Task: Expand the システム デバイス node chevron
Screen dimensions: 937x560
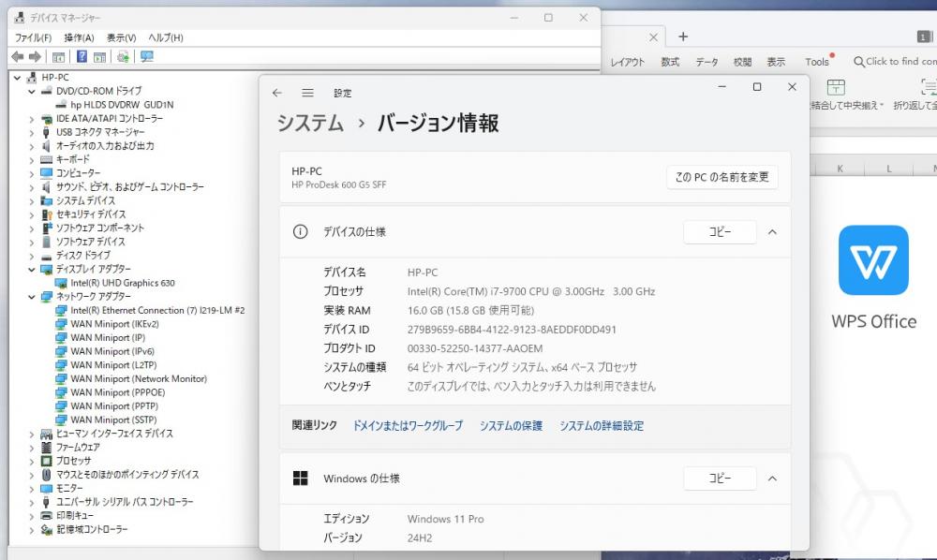Action: click(32, 201)
